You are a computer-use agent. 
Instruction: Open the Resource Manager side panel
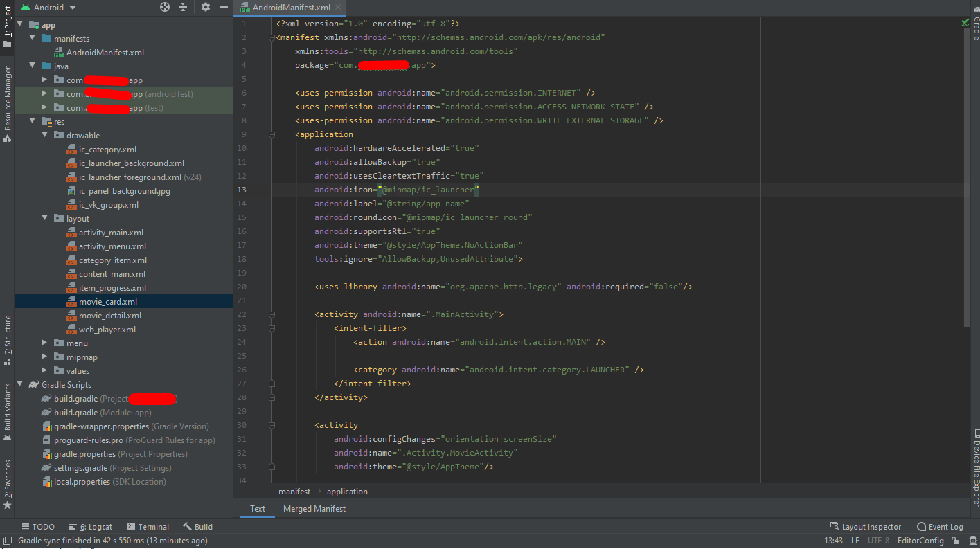coord(8,105)
